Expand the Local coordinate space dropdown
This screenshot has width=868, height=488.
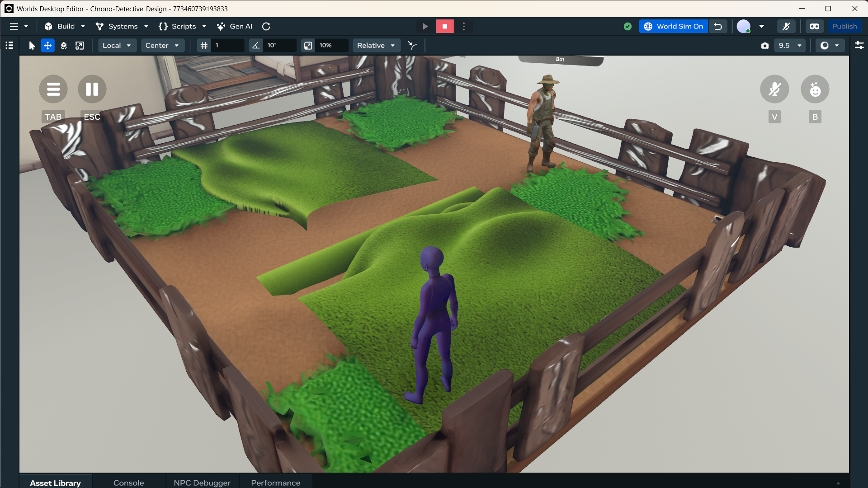tap(117, 46)
